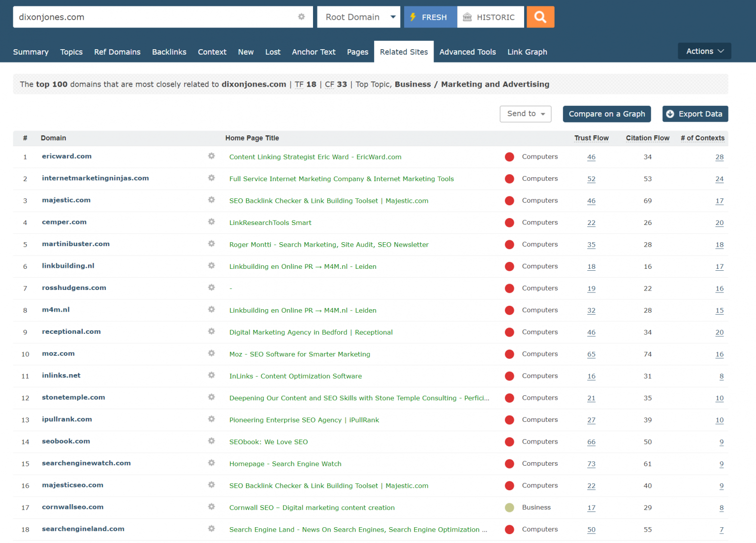Viewport: 756px width, 543px height.
Task: Open the Lost tab
Action: 273,52
